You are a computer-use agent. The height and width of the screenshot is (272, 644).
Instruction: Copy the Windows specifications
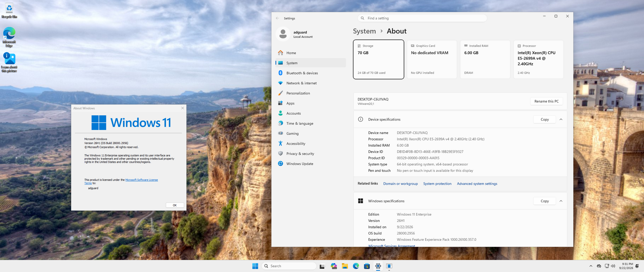(544, 201)
